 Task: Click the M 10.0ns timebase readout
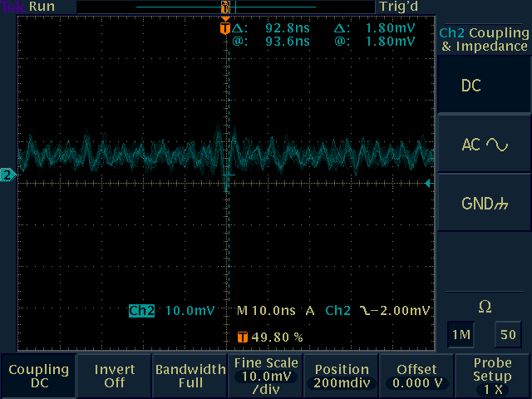[x=266, y=310]
